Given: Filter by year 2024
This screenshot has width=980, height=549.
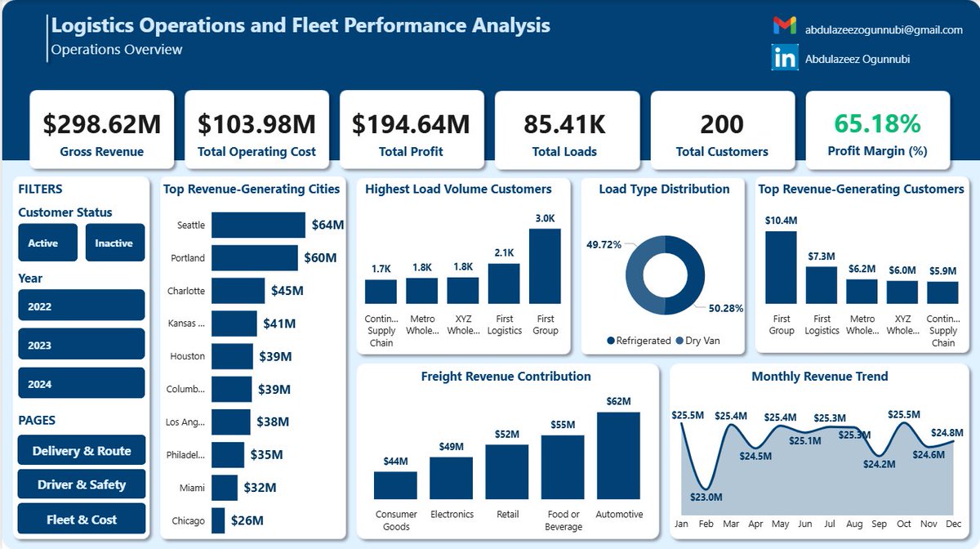Looking at the screenshot, I should 81,383.
